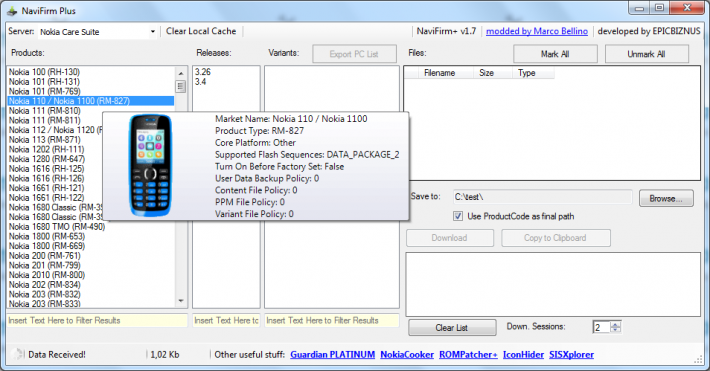This screenshot has height=371, width=710.
Task: Decrease Down. Sessions with down arrow
Action: (x=615, y=330)
